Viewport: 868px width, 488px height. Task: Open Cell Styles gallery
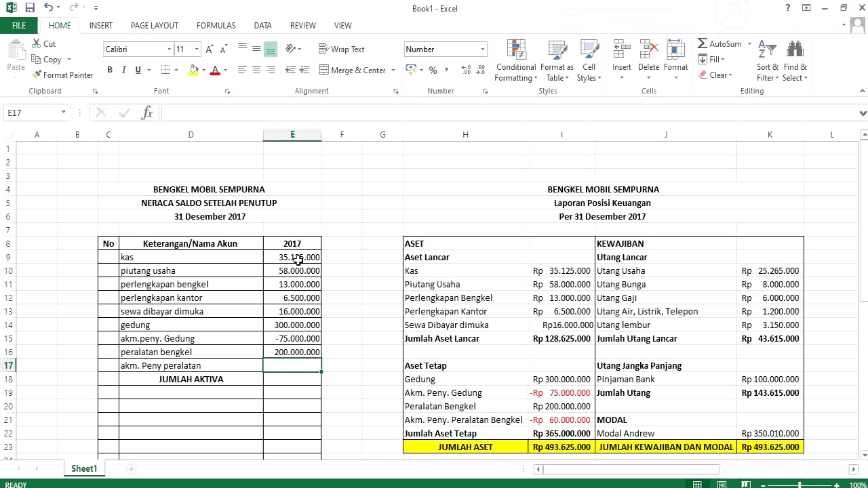[x=589, y=61]
